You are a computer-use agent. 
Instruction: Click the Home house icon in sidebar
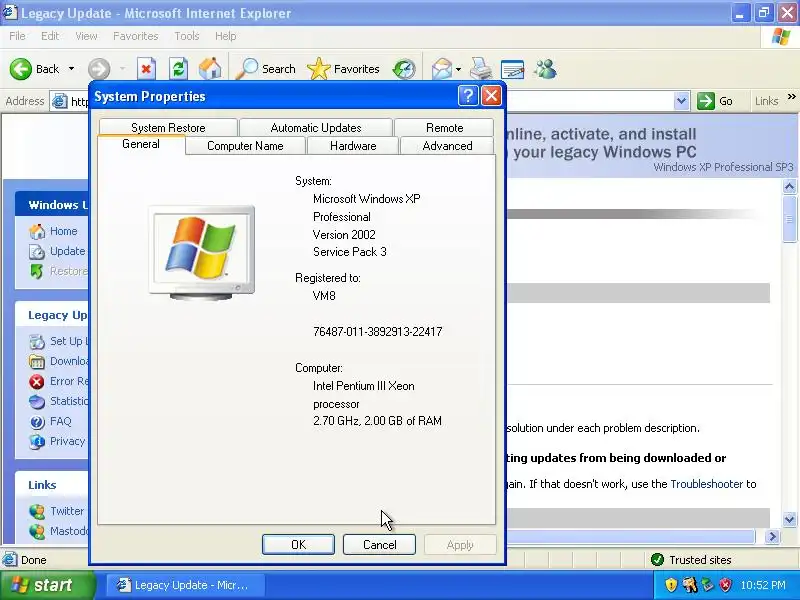coord(37,232)
